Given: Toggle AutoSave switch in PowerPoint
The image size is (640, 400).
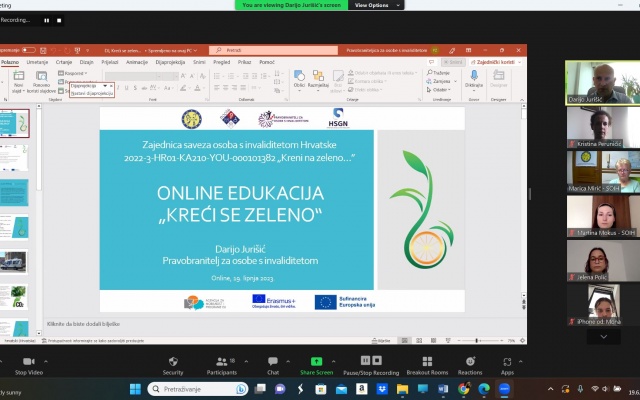Looking at the screenshot, I should click(x=29, y=50).
